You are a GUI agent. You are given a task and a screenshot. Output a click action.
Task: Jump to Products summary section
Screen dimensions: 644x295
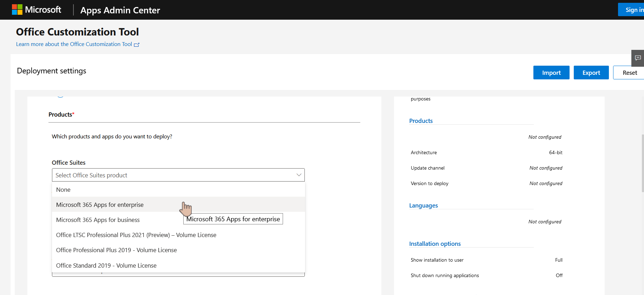click(x=421, y=121)
